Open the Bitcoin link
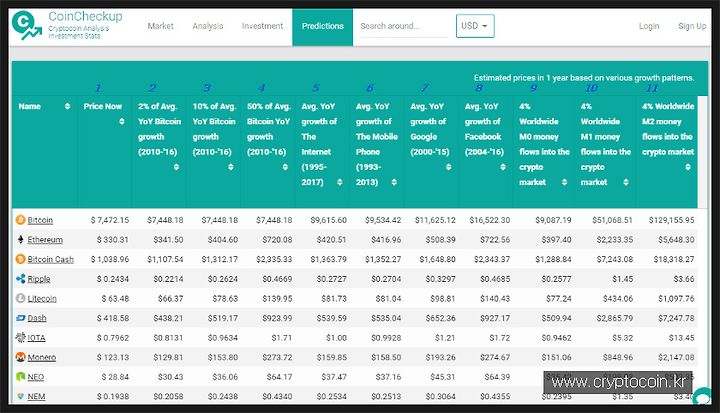720x413 pixels. pyautogui.click(x=40, y=220)
